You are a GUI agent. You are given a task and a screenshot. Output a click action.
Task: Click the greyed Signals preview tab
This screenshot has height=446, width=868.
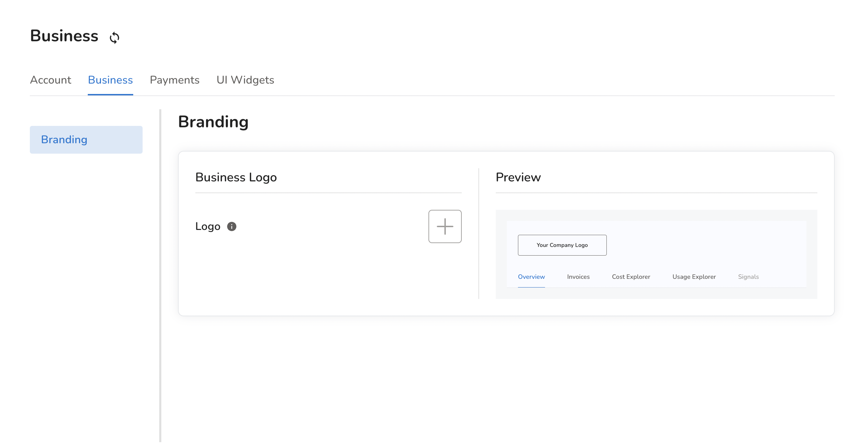point(748,277)
